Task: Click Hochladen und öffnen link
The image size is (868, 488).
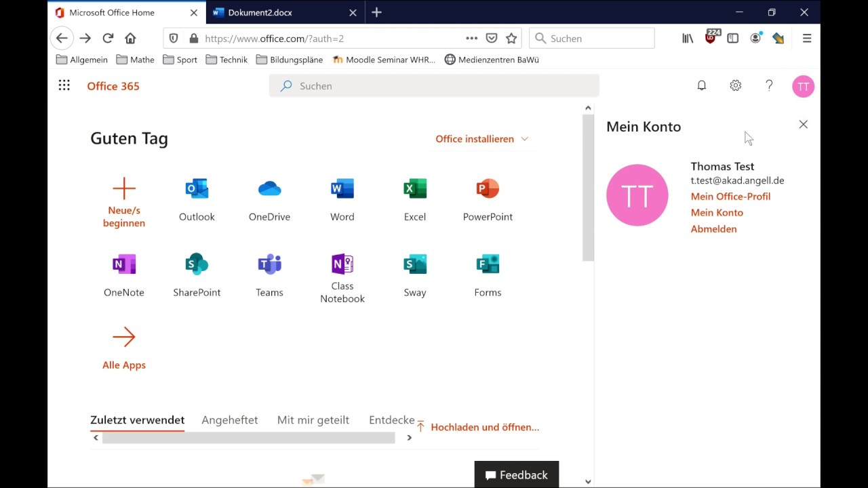Action: tap(478, 427)
